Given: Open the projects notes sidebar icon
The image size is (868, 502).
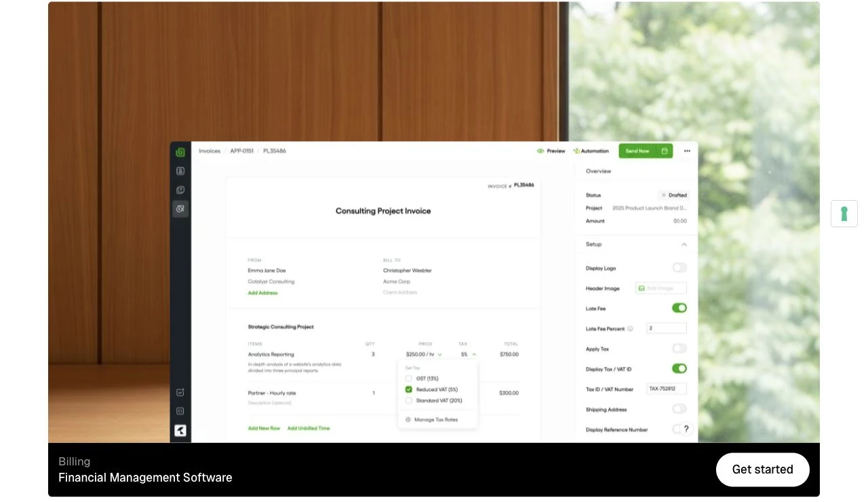Looking at the screenshot, I should [180, 190].
